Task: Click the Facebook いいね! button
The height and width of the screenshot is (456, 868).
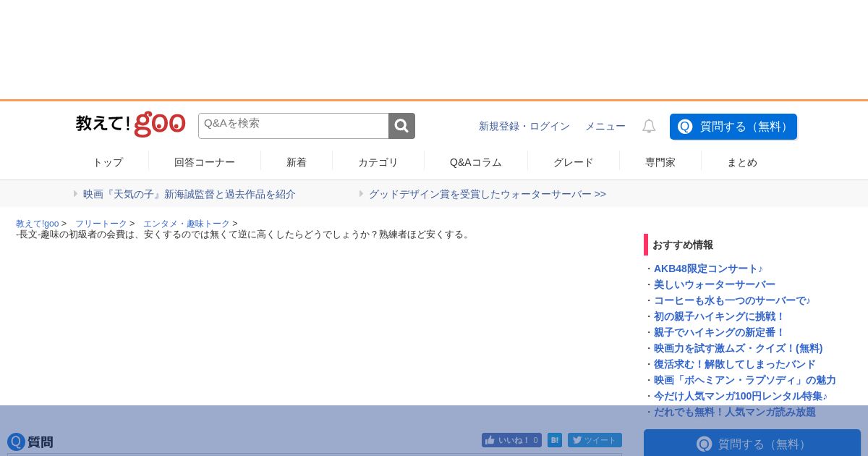Action: click(511, 440)
